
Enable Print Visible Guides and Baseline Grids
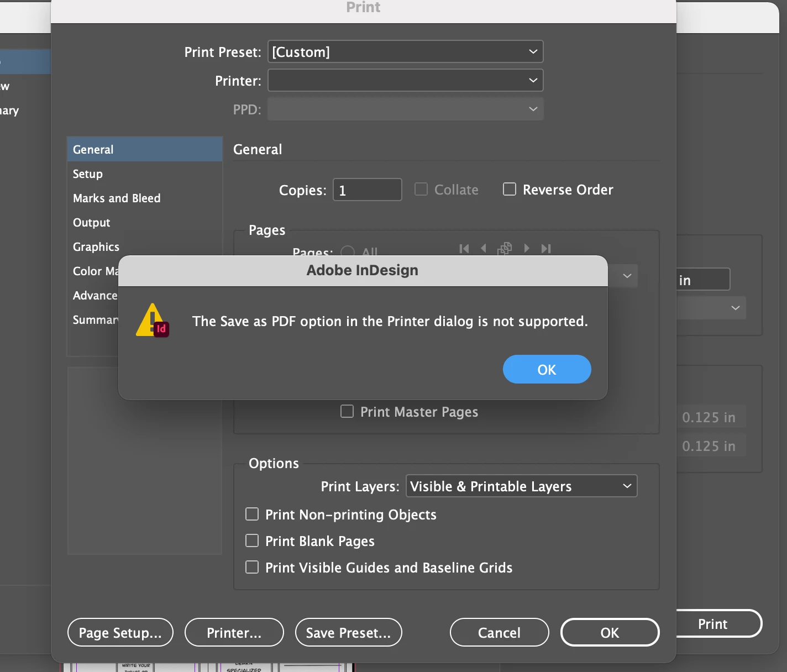point(252,567)
